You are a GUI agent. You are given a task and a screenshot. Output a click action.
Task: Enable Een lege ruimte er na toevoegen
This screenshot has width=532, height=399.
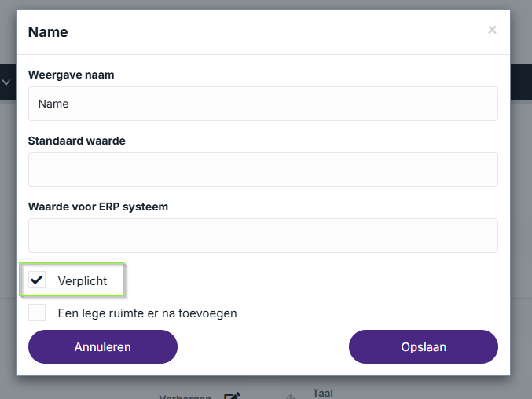coord(37,313)
